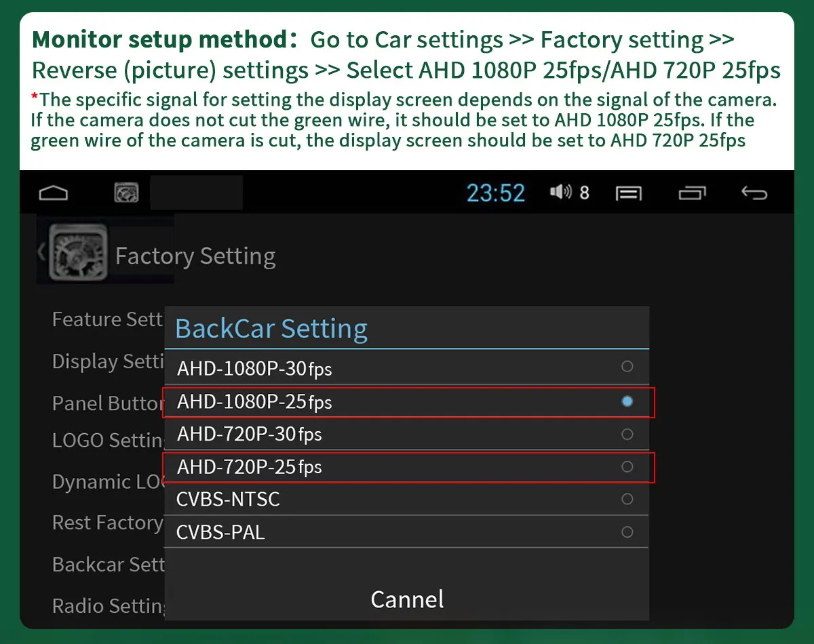Open the dashboard gauge icon in status bar
This screenshot has height=644, width=814.
(x=127, y=193)
